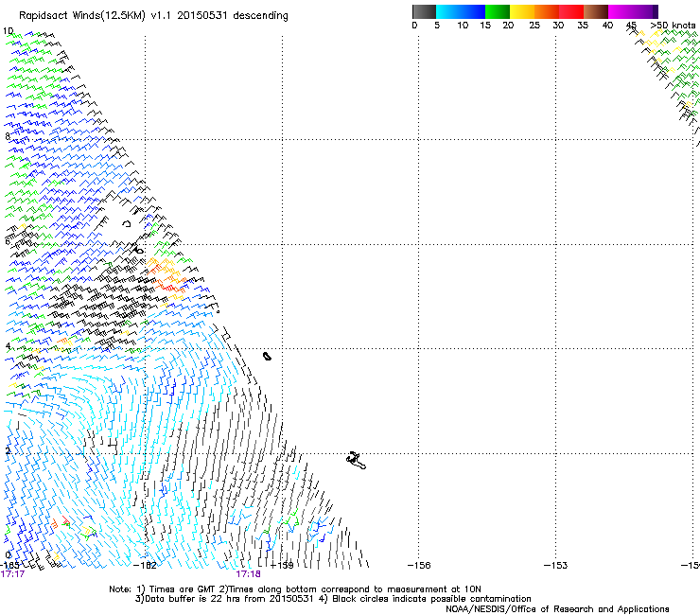Select the '35' legend scale label
The image size is (700, 615).
[x=583, y=26]
